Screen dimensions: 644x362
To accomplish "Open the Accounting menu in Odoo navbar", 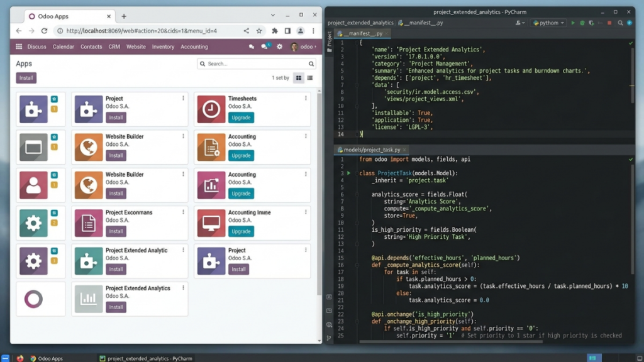I will click(194, 47).
